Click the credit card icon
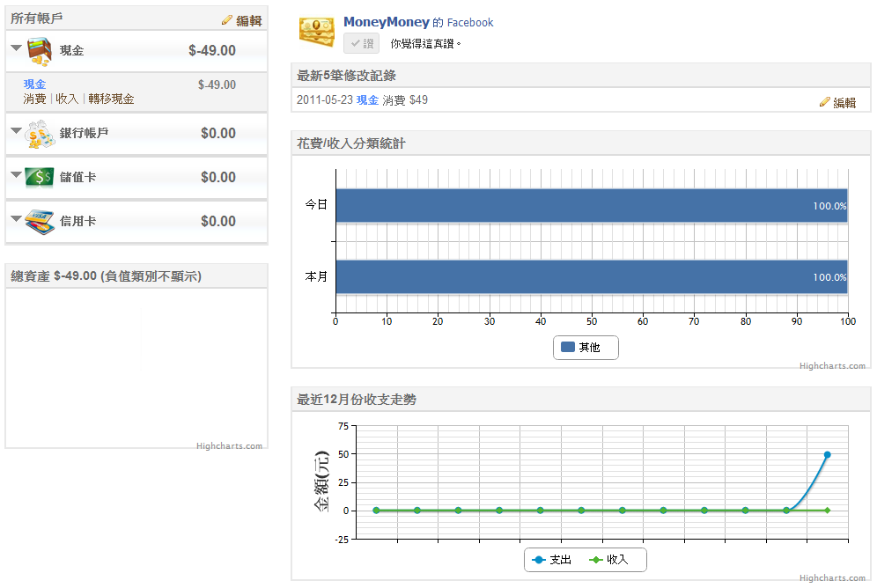 click(40, 222)
